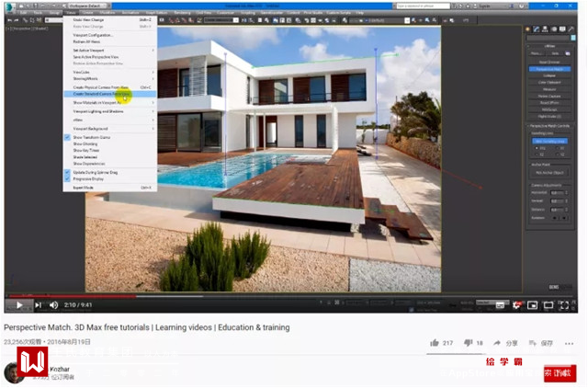Screen dimensions: 588x389
Task: Enable theater mode icon
Action: click(x=548, y=305)
